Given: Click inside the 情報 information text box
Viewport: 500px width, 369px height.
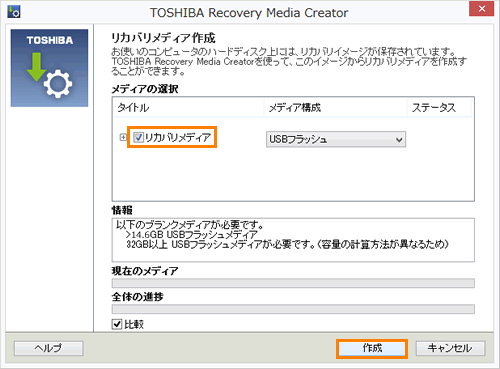Looking at the screenshot, I should (293, 240).
